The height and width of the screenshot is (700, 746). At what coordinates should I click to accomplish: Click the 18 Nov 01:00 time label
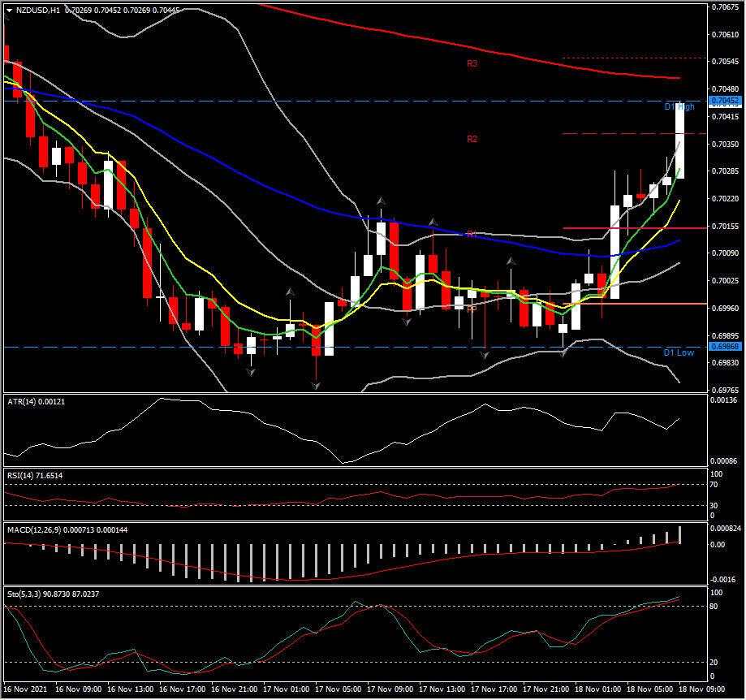click(597, 689)
